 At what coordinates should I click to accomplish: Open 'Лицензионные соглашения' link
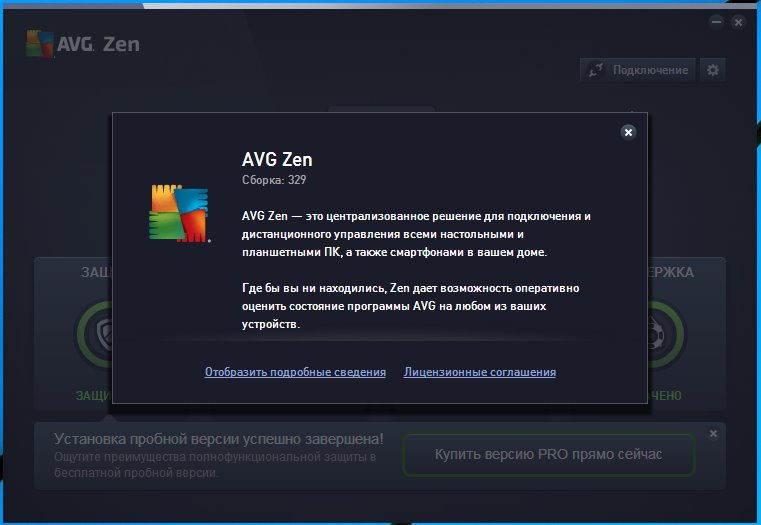pos(480,372)
